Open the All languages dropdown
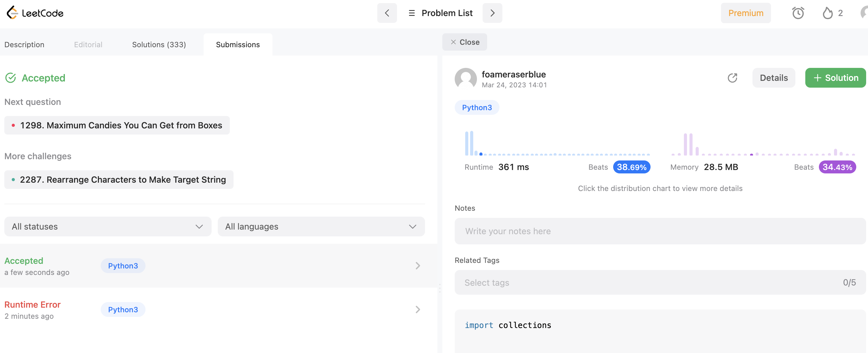Image resolution: width=868 pixels, height=353 pixels. (x=321, y=226)
